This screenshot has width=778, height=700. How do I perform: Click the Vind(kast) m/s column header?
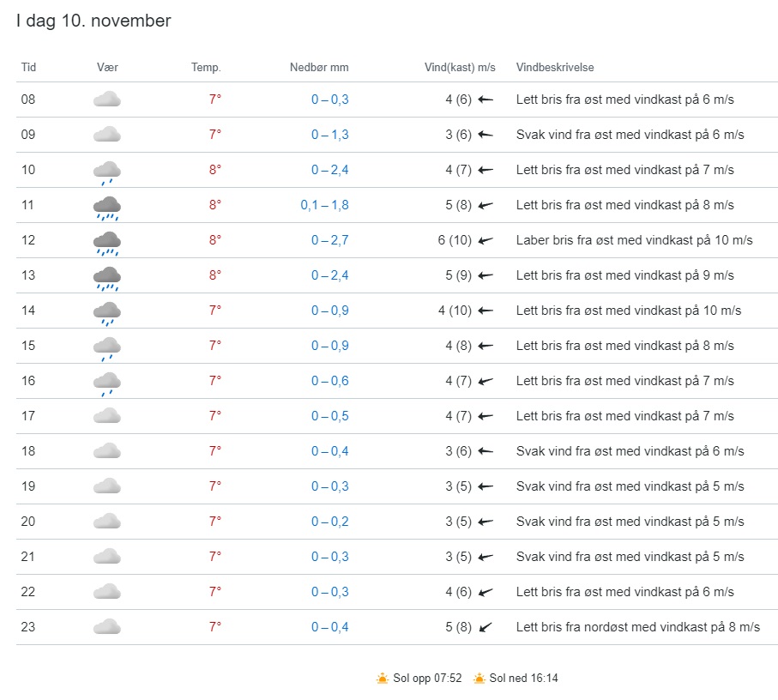pyautogui.click(x=460, y=68)
